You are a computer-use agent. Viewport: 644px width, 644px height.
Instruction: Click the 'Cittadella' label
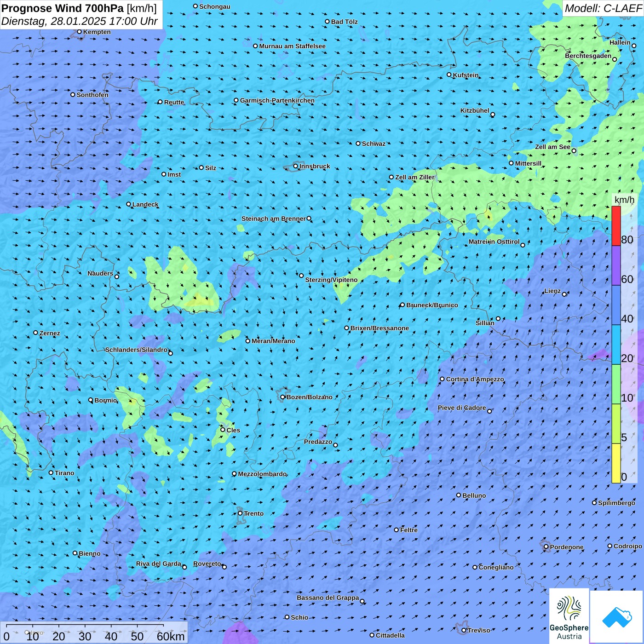[390, 635]
